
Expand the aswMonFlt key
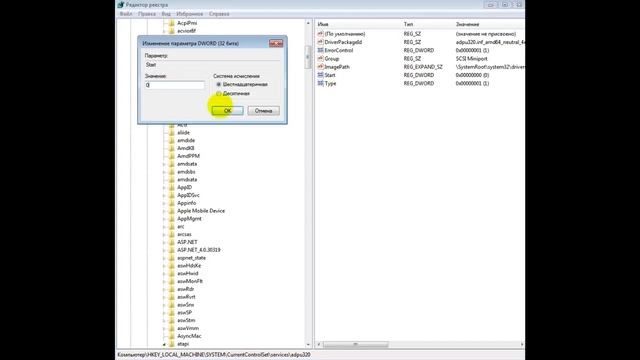[164, 281]
